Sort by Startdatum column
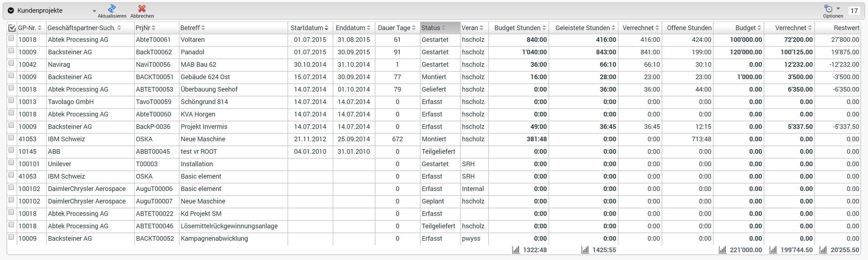The image size is (868, 260). (326, 28)
